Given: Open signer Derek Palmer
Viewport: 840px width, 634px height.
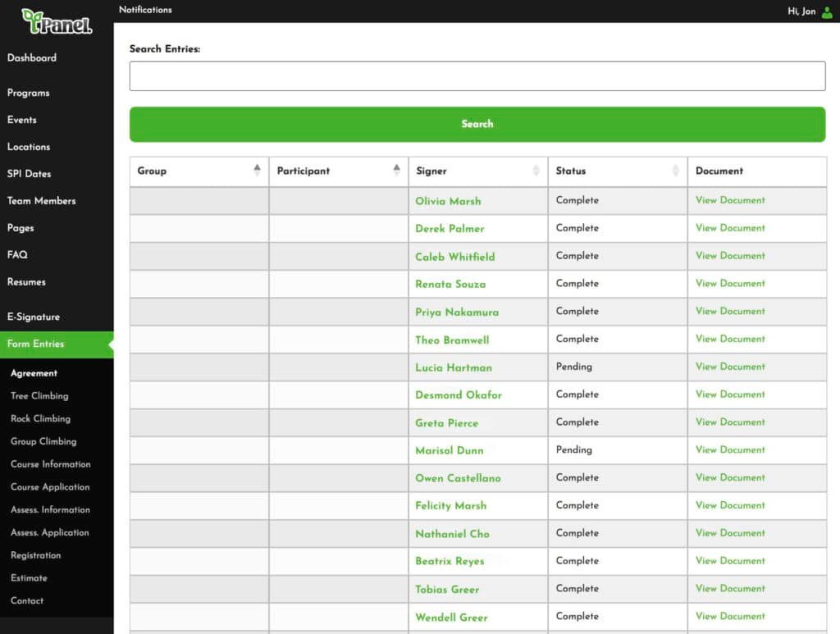Looking at the screenshot, I should [450, 229].
